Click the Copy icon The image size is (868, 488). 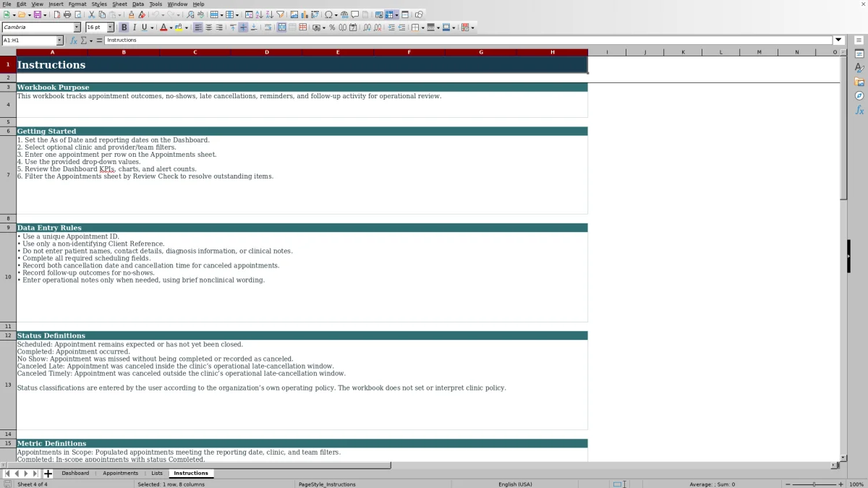tap(102, 14)
